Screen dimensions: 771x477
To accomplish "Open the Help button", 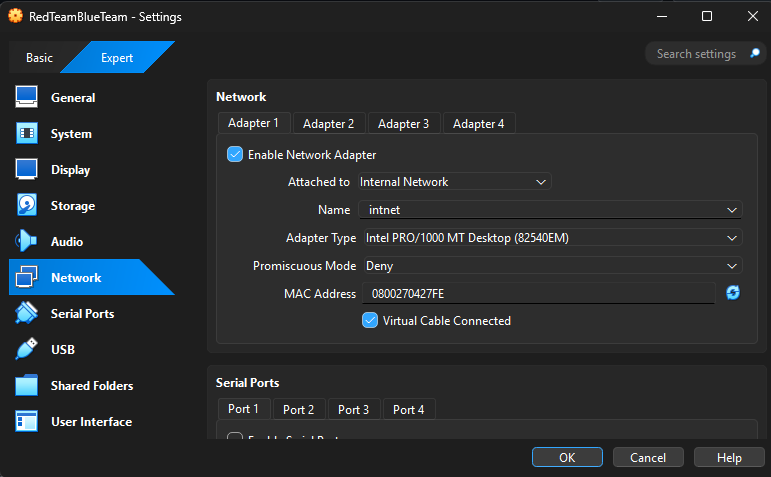I will [x=729, y=457].
